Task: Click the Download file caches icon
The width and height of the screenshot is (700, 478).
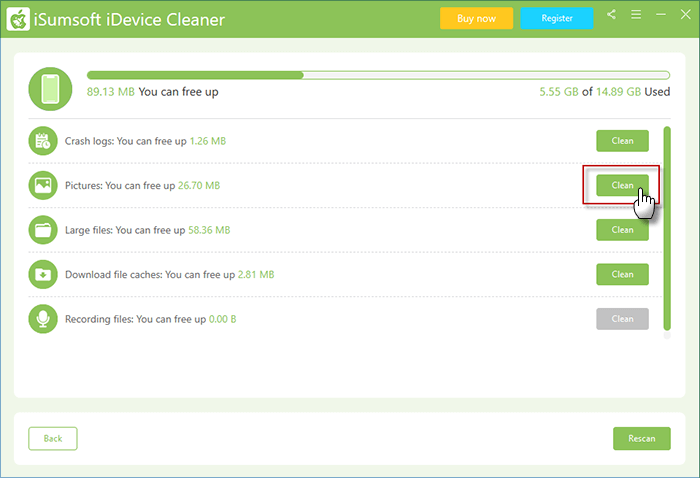Action: point(43,274)
